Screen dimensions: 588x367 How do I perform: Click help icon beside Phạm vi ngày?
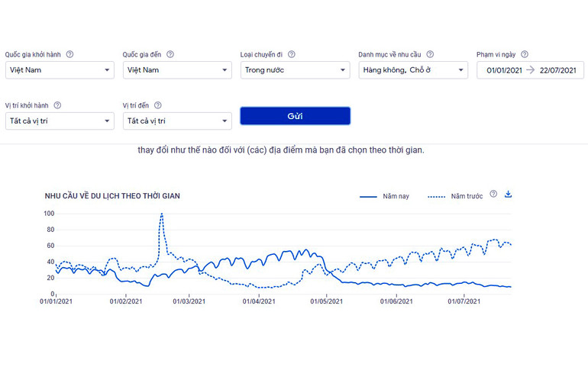pos(525,54)
